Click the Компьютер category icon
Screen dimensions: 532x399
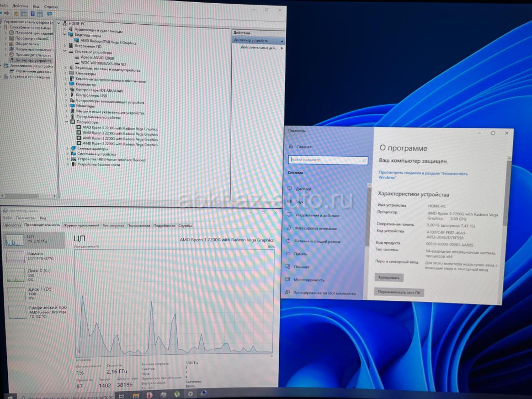click(72, 84)
